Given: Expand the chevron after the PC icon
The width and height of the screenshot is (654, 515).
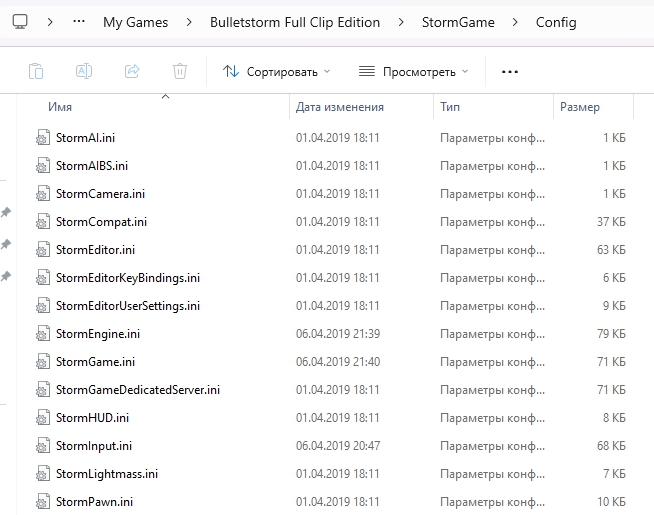Looking at the screenshot, I should (50, 22).
